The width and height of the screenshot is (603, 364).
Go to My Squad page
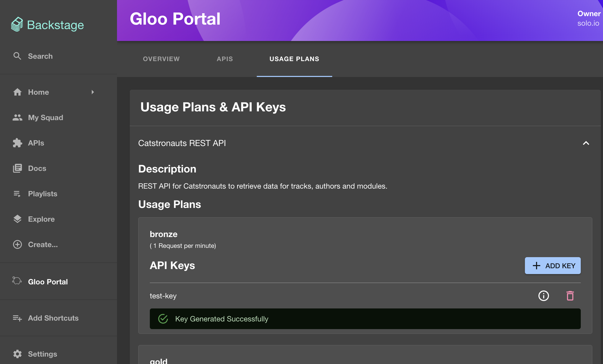[x=45, y=117]
